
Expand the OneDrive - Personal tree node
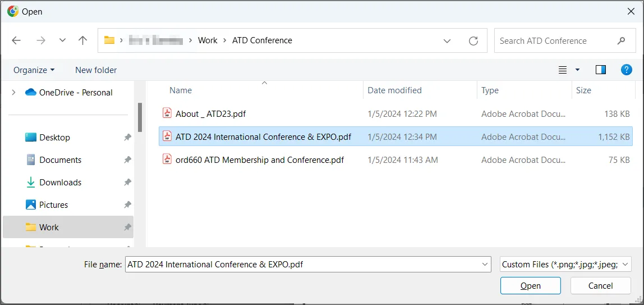(x=13, y=93)
